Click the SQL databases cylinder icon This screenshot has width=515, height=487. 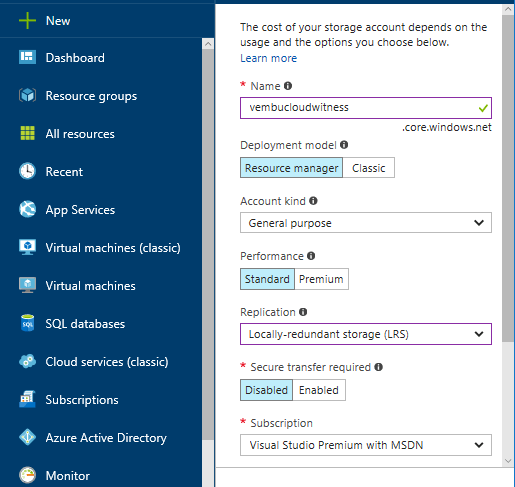coord(27,323)
